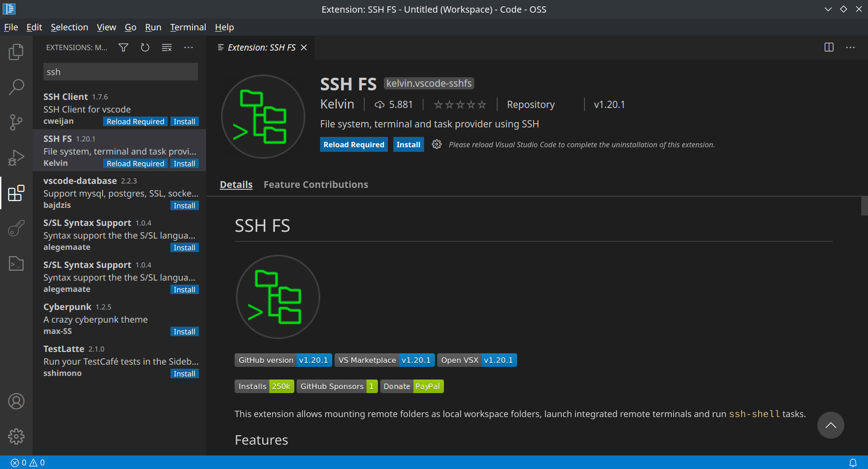Install the vscode-database extension
The image size is (868, 469).
pyautogui.click(x=184, y=206)
